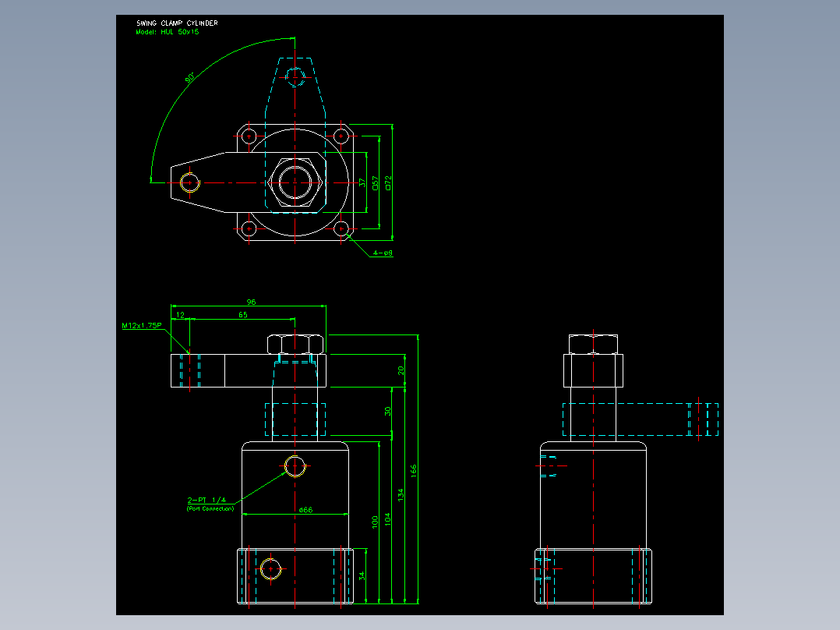Click the "□57" square dimension text
The width and height of the screenshot is (840, 630).
point(375,182)
